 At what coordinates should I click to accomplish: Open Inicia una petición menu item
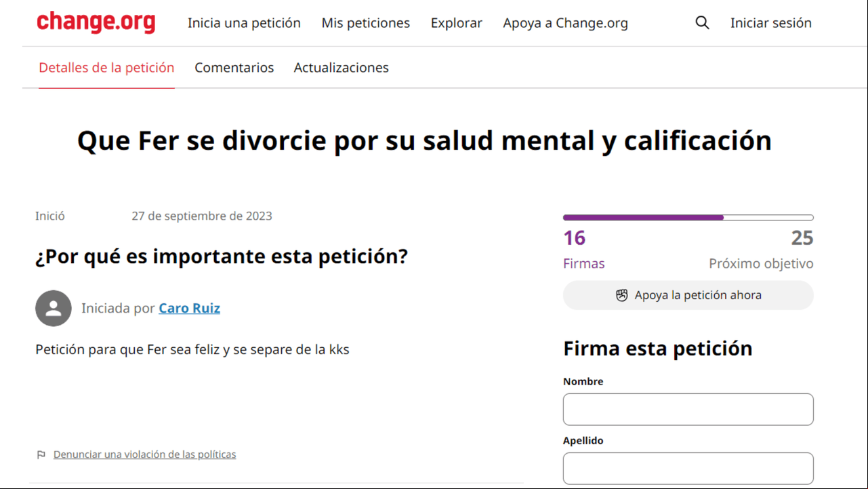244,23
